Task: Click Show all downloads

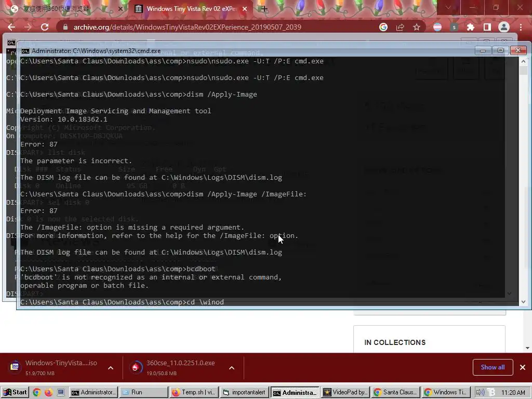Action: click(493, 367)
